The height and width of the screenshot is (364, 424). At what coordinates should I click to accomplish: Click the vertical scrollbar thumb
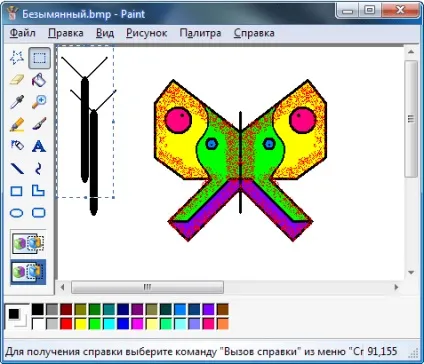pos(411,119)
